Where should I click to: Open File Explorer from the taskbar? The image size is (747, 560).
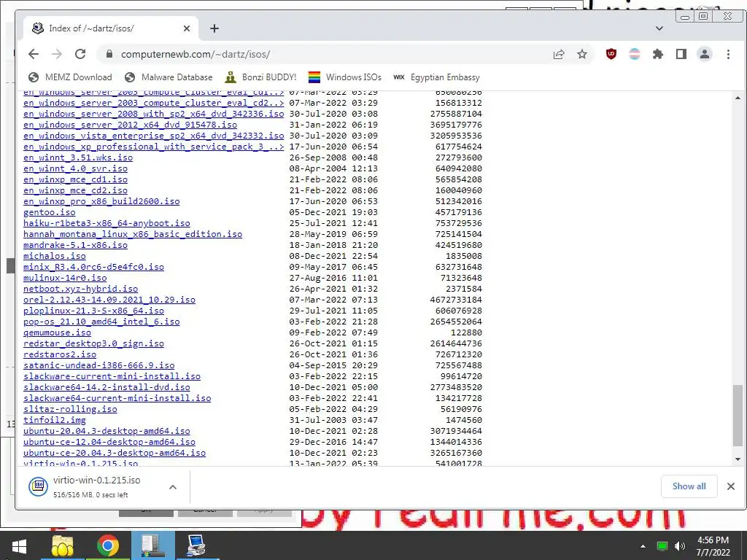[x=63, y=545]
